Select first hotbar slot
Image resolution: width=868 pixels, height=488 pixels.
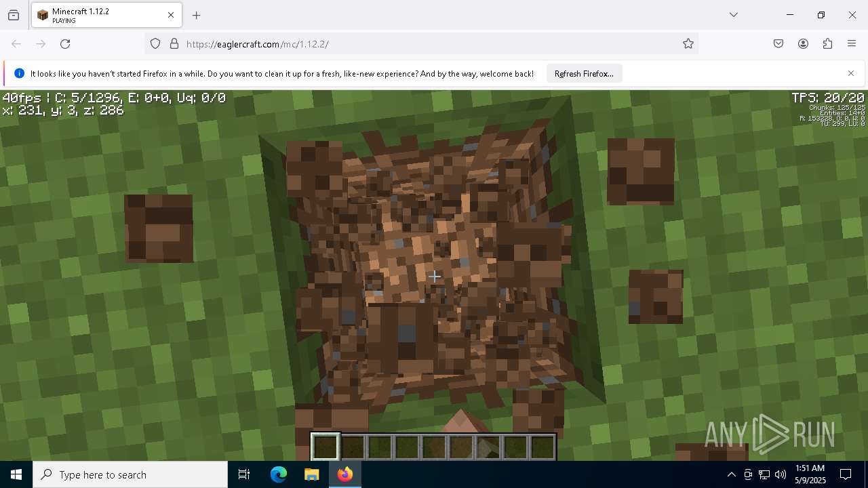[325, 447]
